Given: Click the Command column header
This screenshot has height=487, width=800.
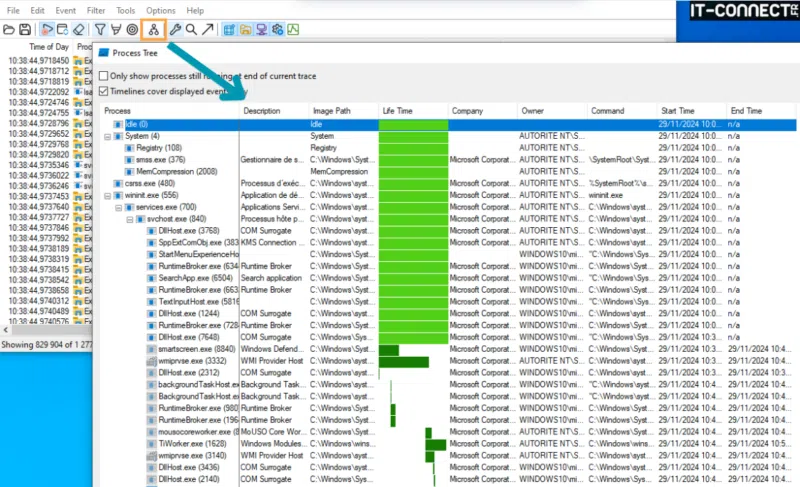Looking at the screenshot, I should [x=621, y=111].
